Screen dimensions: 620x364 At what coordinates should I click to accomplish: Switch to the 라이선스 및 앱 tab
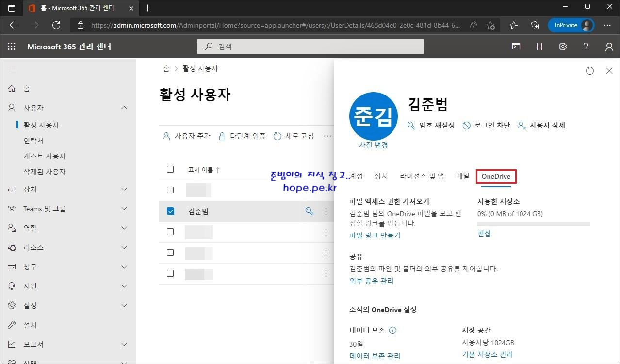(x=422, y=176)
